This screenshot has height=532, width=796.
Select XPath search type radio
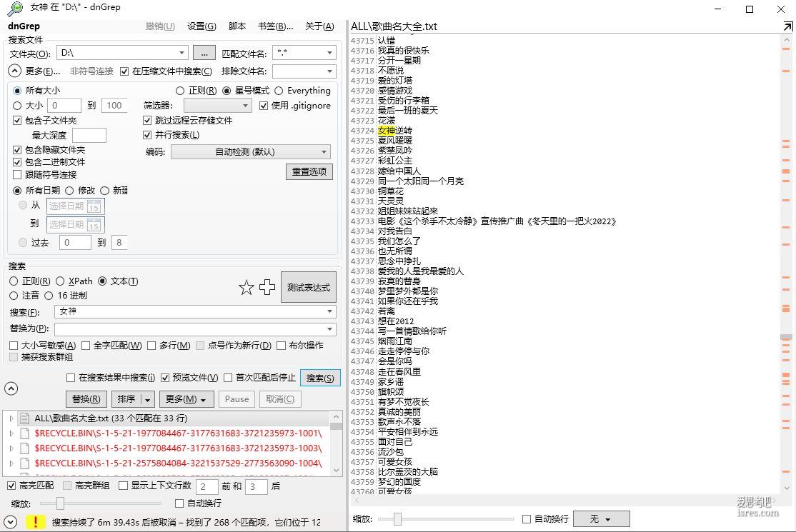point(60,281)
